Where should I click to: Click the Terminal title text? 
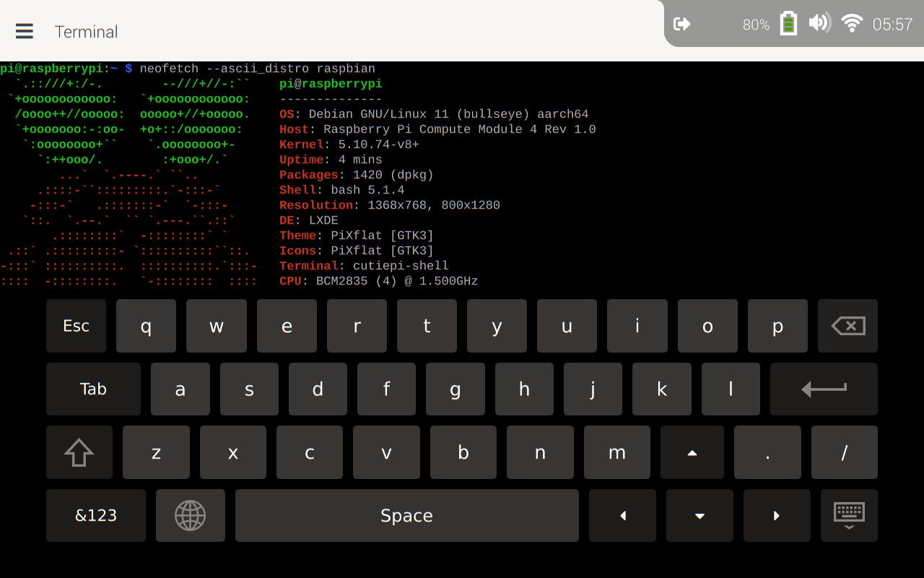tap(86, 32)
